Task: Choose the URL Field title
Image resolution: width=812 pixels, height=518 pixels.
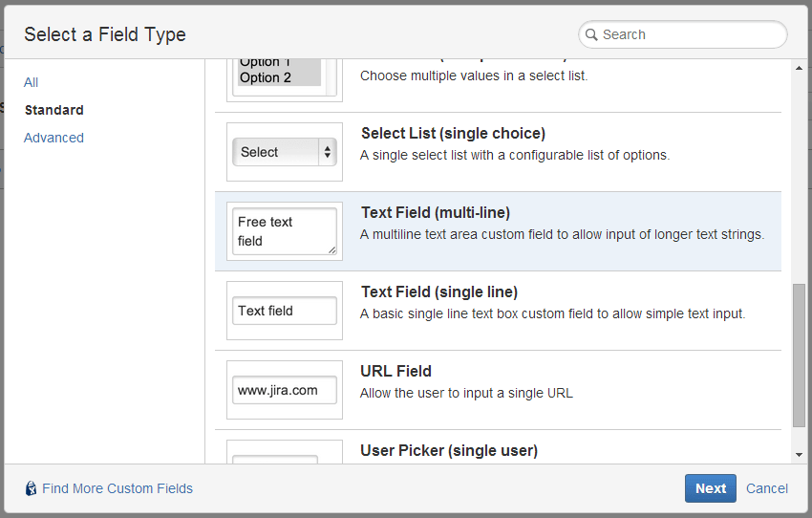Action: tap(395, 371)
